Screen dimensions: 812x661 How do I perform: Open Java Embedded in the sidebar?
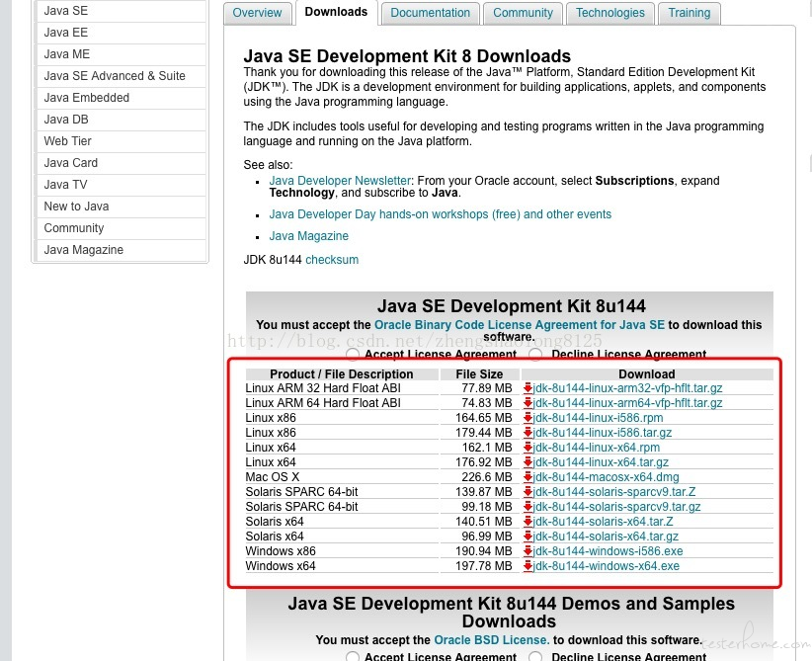[x=122, y=98]
